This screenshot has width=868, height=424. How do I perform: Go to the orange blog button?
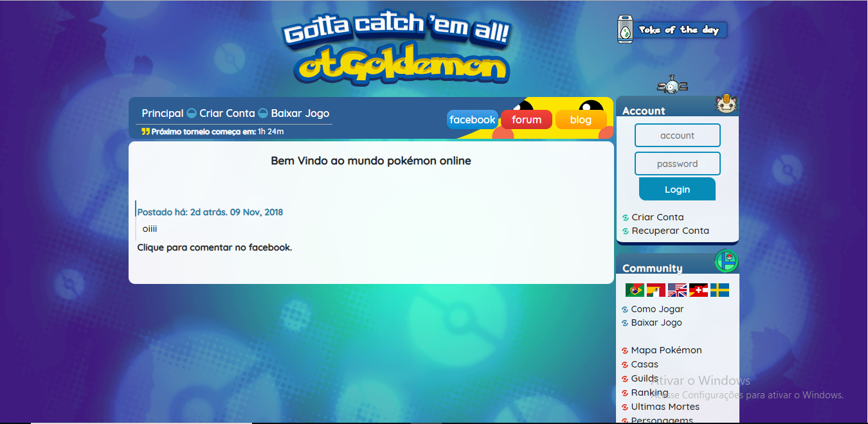coord(581,119)
